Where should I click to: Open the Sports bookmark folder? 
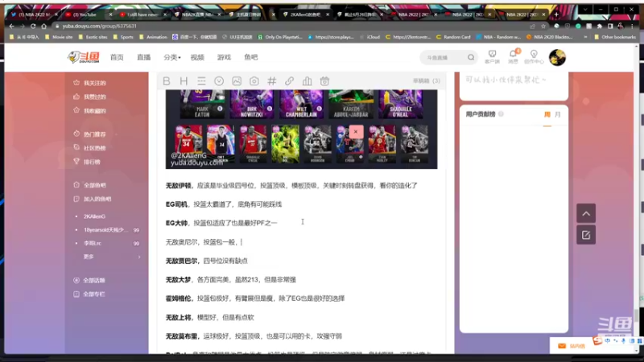click(123, 37)
